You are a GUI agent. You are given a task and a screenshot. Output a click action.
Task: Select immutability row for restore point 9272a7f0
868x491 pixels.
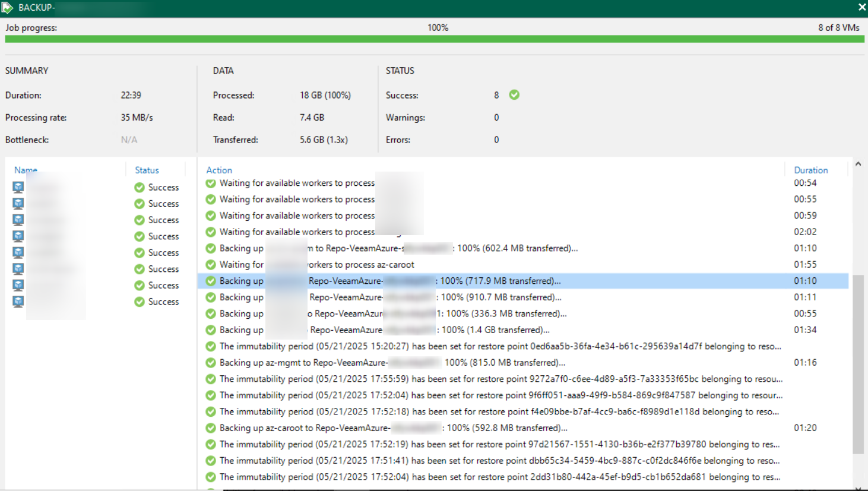(x=523, y=379)
